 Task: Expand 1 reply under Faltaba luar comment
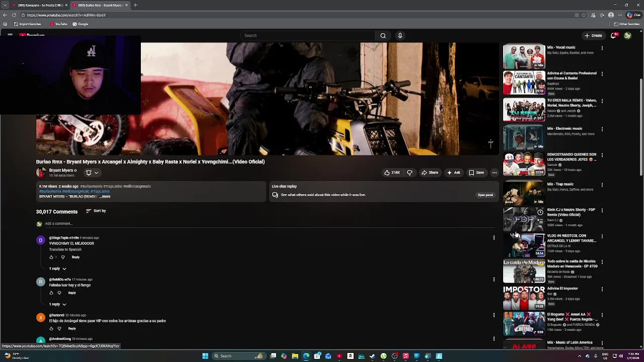(x=57, y=305)
